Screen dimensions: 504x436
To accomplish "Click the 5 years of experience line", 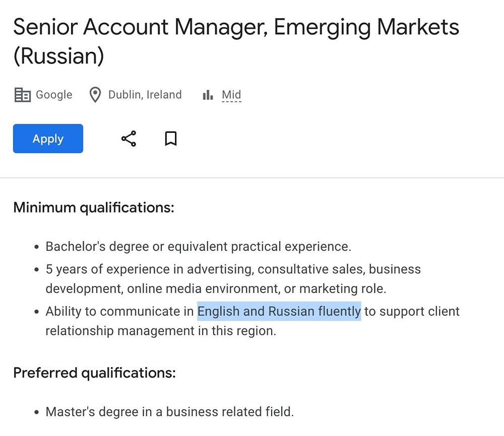I will (233, 269).
